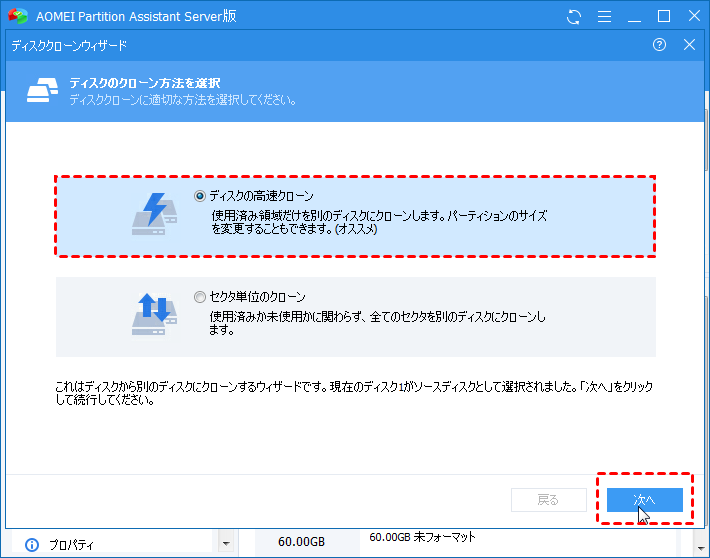Close the disk clone wizard dialog

[x=689, y=44]
